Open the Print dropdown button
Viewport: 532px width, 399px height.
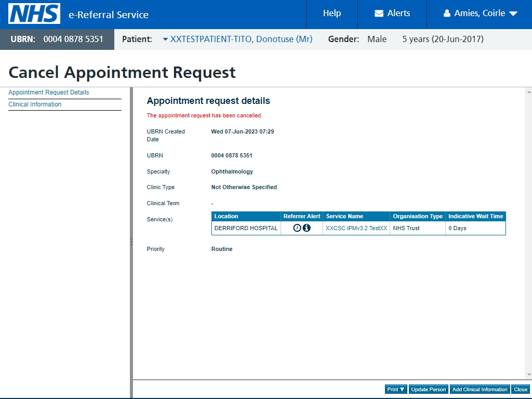pyautogui.click(x=395, y=390)
